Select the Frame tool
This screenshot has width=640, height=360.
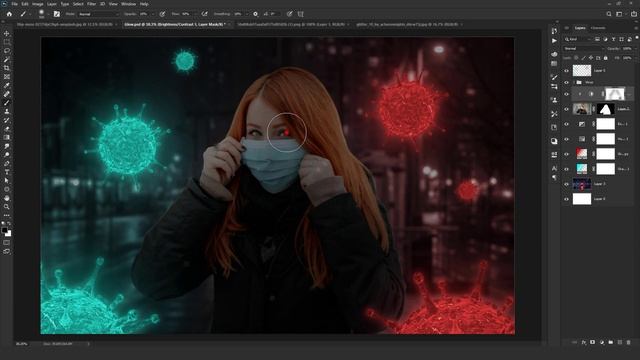(x=7, y=77)
